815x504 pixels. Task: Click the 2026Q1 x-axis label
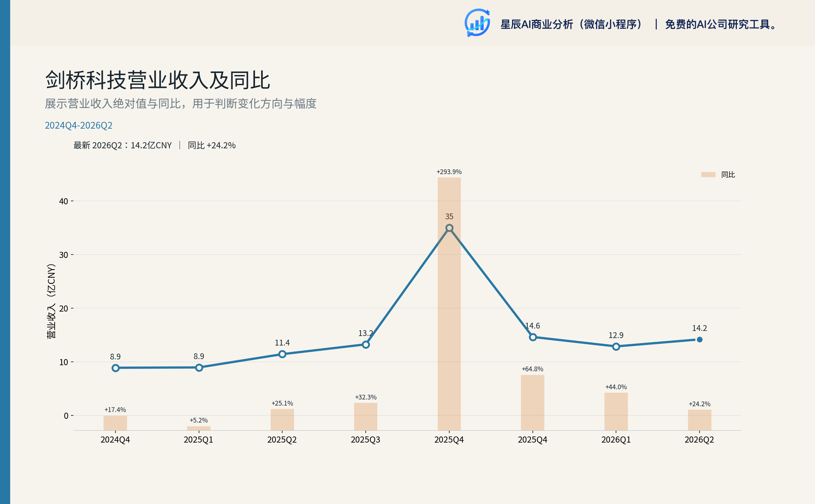pyautogui.click(x=616, y=440)
